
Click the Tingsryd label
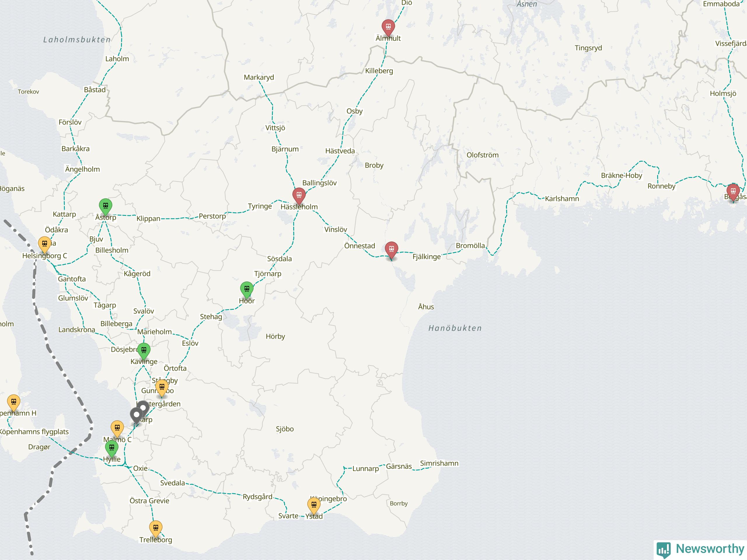point(588,48)
